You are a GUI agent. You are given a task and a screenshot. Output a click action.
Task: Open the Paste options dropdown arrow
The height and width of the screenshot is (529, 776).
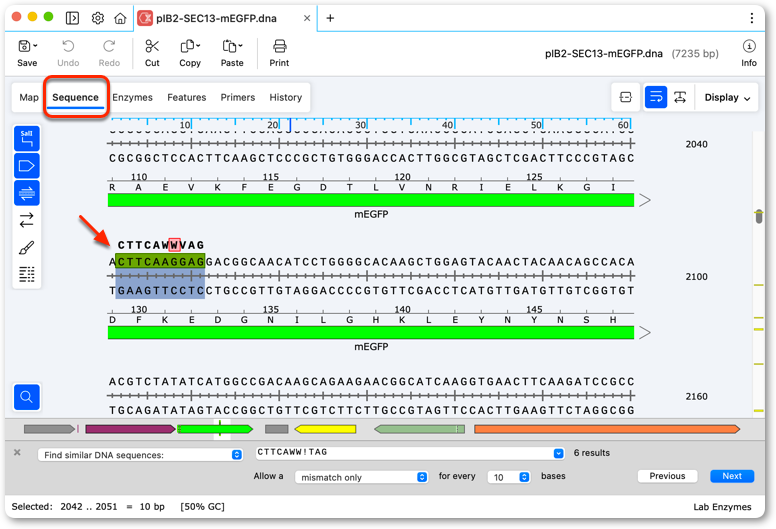[x=241, y=46]
